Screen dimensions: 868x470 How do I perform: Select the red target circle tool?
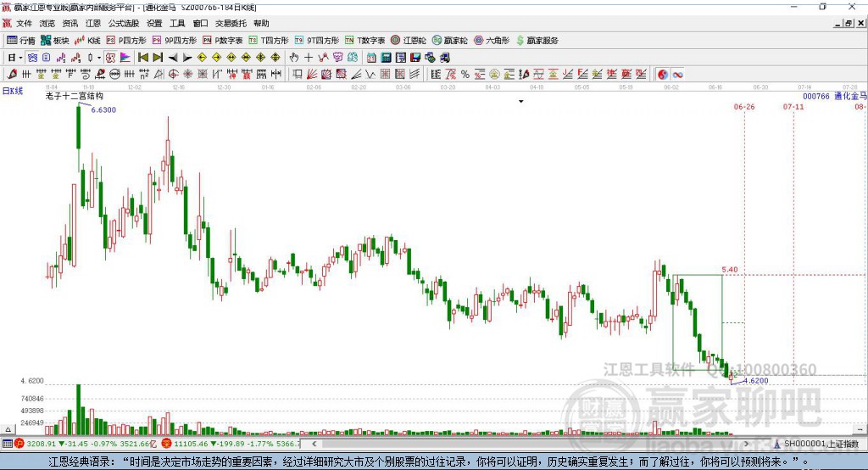coord(173,75)
